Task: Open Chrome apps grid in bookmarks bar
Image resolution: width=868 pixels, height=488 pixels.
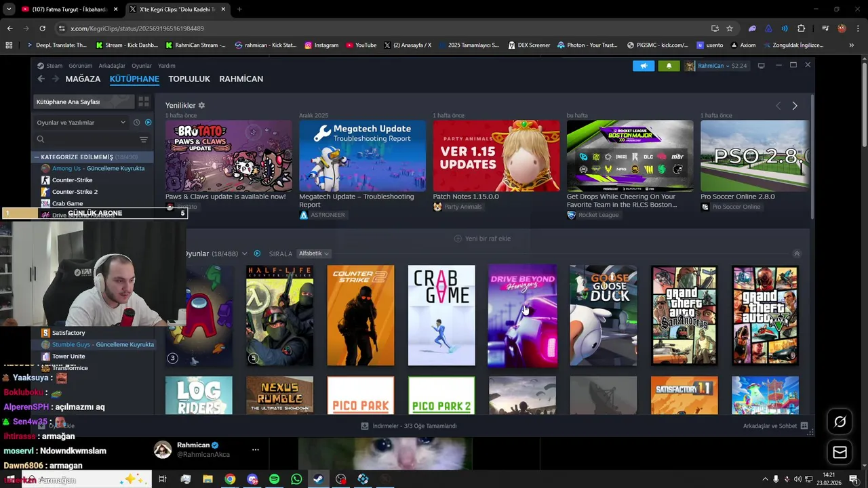Action: [9, 45]
